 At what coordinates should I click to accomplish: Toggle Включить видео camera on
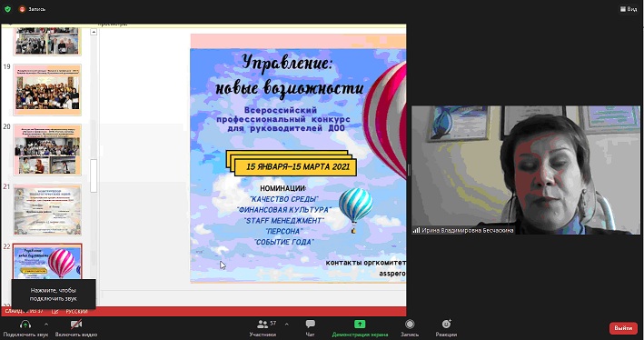76,328
